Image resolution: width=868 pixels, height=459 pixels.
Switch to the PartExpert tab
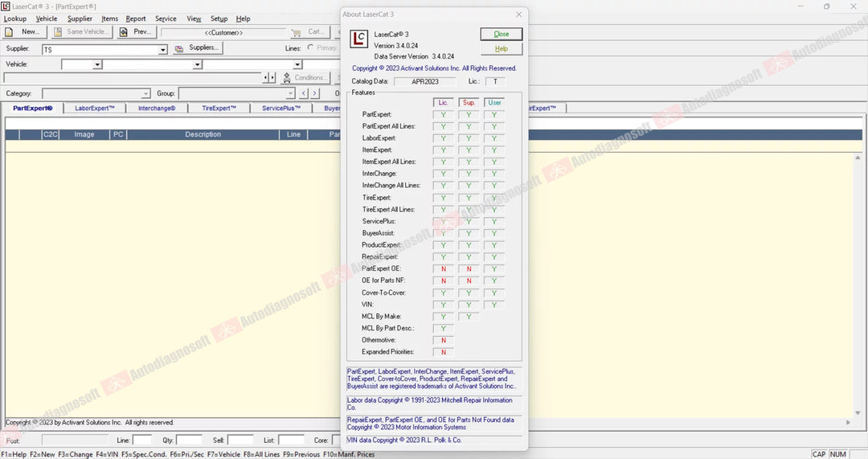pyautogui.click(x=33, y=109)
